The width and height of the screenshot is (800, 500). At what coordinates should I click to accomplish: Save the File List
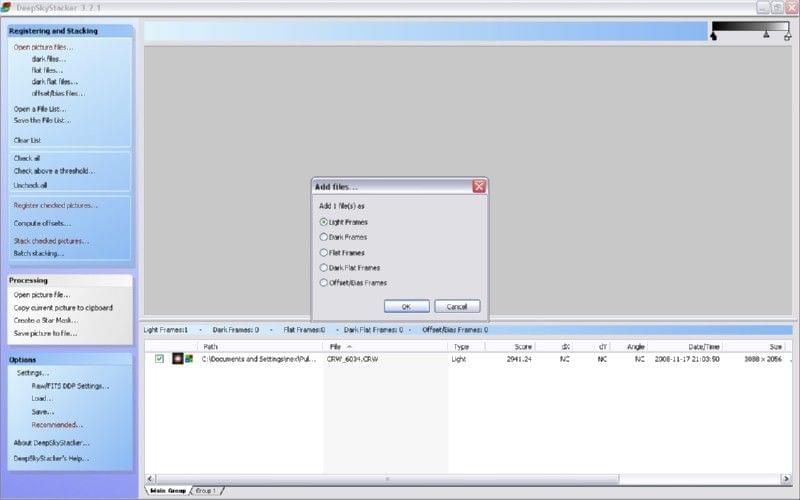(42, 120)
